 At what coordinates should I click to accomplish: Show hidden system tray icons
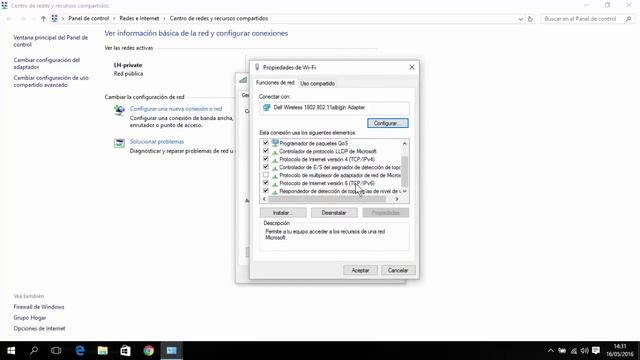coord(551,351)
